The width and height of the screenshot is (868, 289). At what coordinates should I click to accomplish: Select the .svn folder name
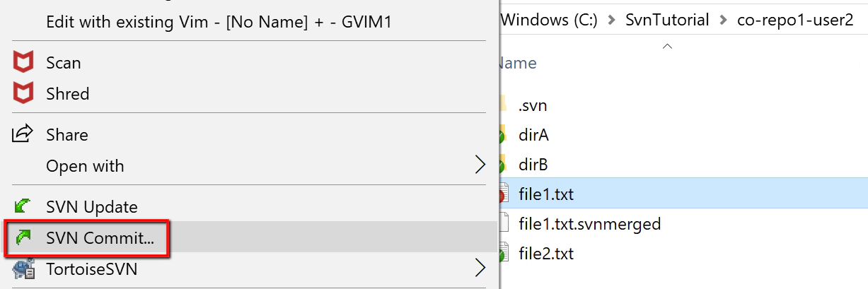[x=533, y=106]
